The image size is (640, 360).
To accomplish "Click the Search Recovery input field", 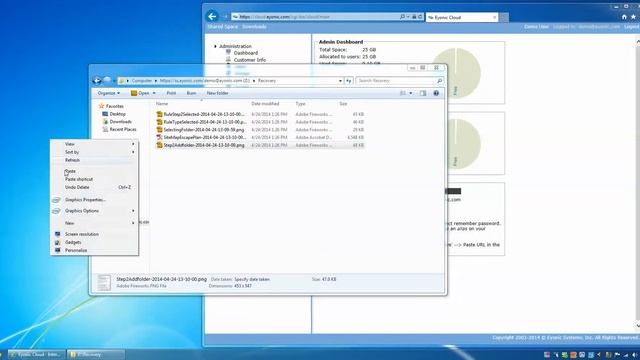I will click(396, 81).
